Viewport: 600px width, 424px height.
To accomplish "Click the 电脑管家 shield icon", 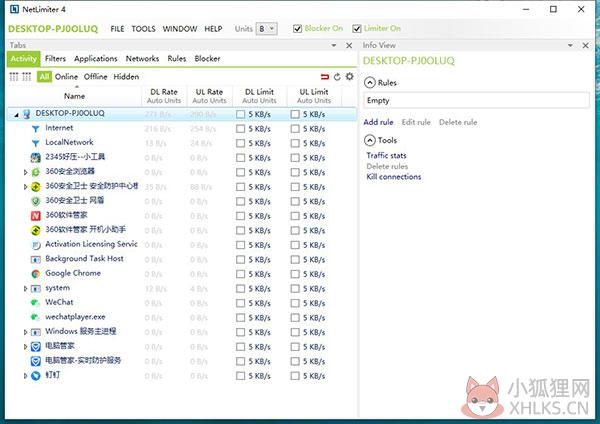I will tap(36, 347).
